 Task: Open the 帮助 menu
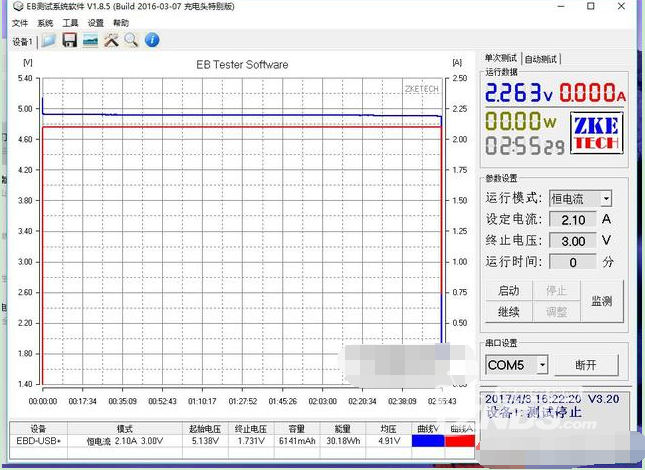click(121, 23)
